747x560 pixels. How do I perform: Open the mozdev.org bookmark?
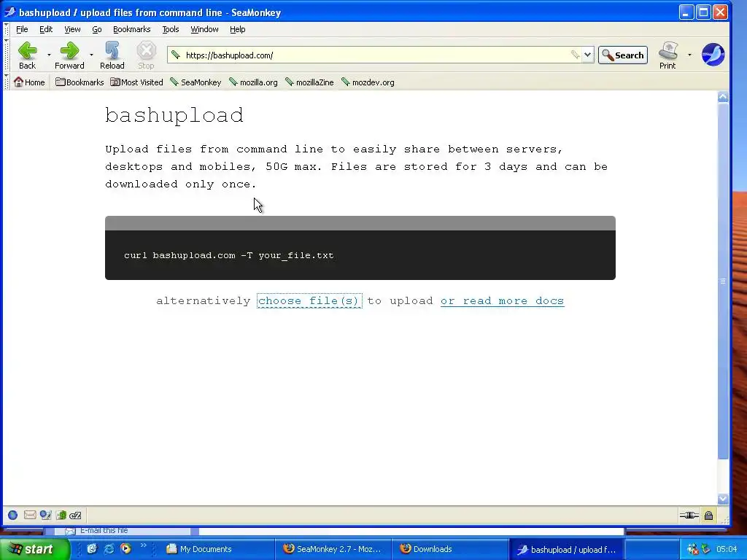point(368,82)
